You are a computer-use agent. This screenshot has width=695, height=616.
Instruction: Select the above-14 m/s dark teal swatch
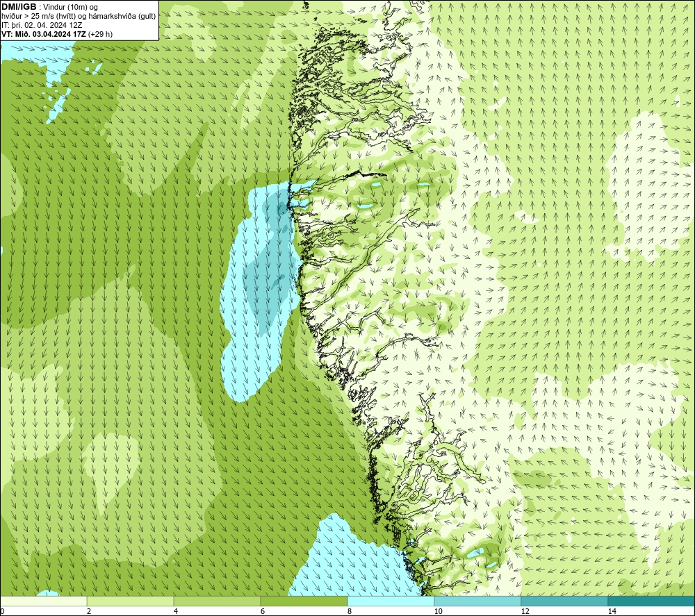(x=652, y=601)
